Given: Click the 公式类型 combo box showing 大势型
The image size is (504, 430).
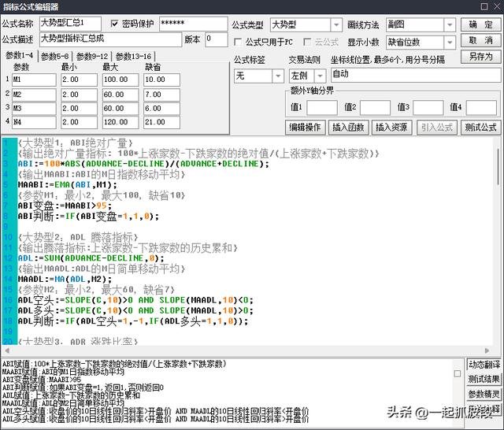Looking at the screenshot, I should pos(306,24).
